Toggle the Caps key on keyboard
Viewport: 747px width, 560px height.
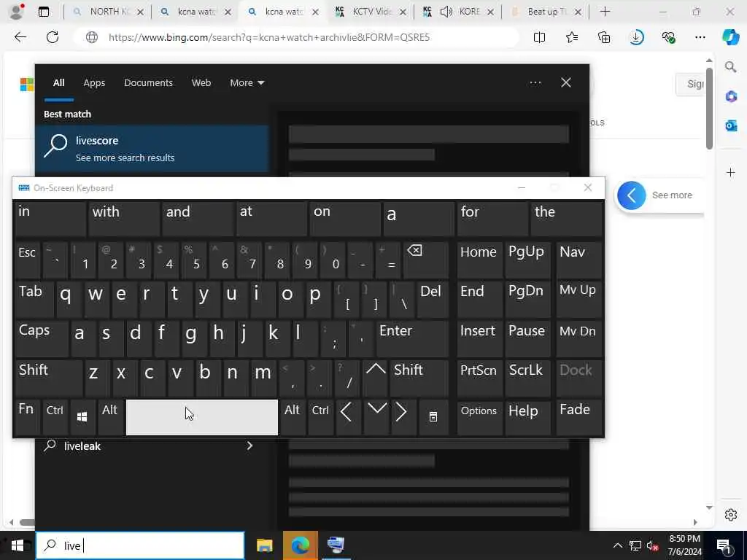click(x=42, y=339)
